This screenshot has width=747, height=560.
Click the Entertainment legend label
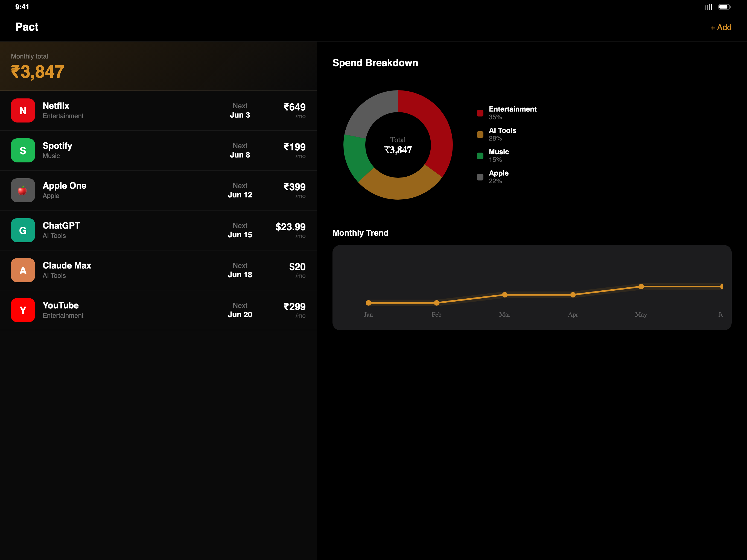pyautogui.click(x=513, y=109)
